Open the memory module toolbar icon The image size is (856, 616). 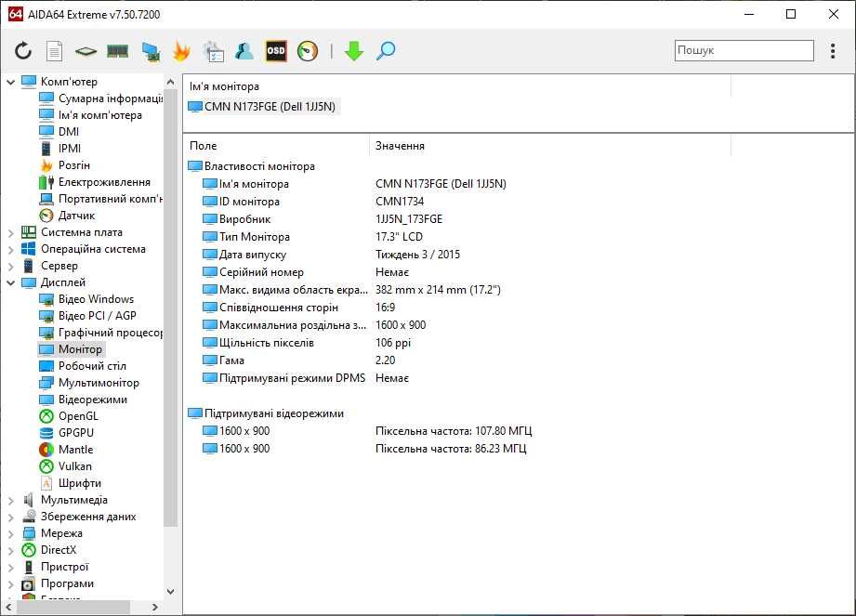tap(117, 52)
